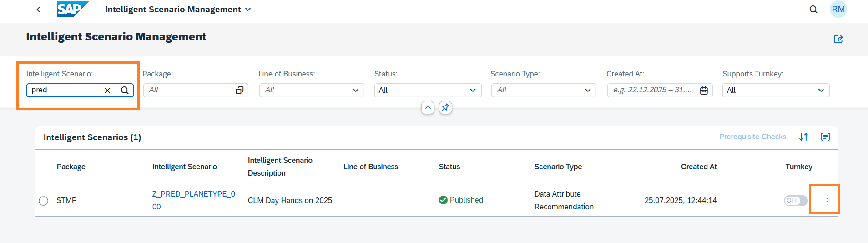Open the Created At calendar picker
This screenshot has height=243, width=868.
(x=704, y=91)
